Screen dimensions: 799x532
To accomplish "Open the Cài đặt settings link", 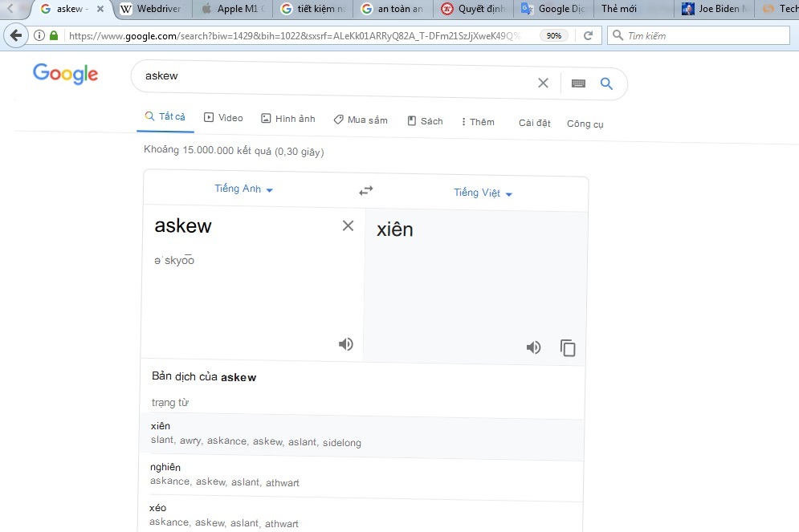I will [534, 123].
